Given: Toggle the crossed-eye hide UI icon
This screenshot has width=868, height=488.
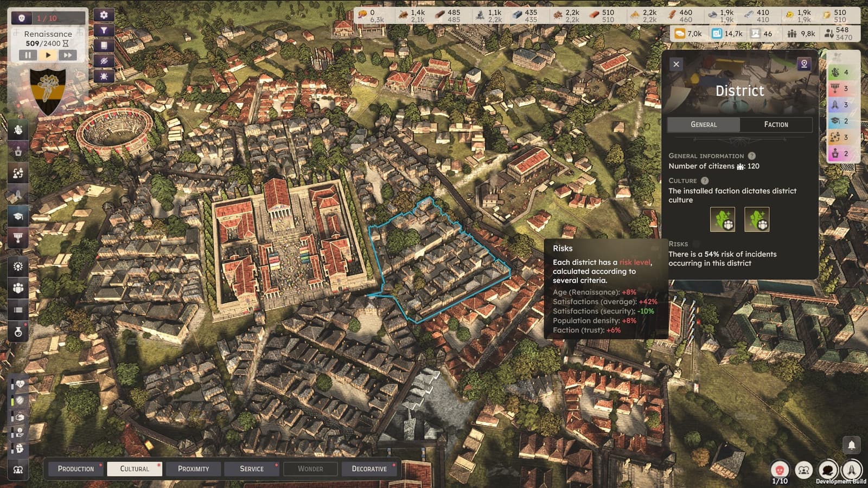Looking at the screenshot, I should [x=104, y=61].
